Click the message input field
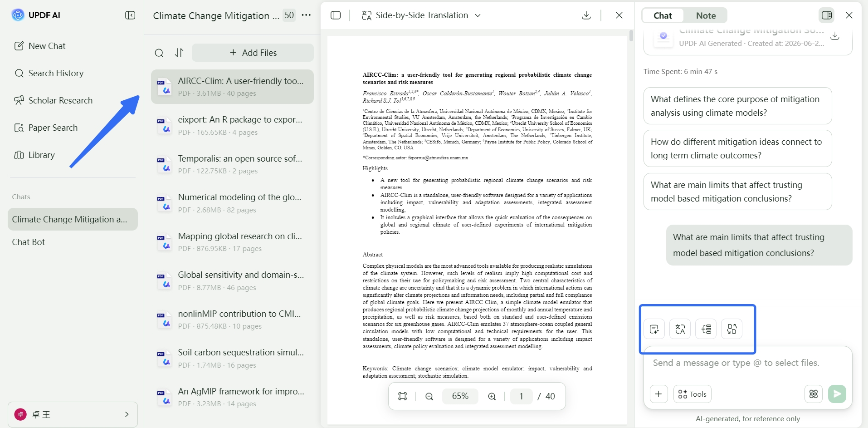The width and height of the screenshot is (868, 428). coord(748,363)
